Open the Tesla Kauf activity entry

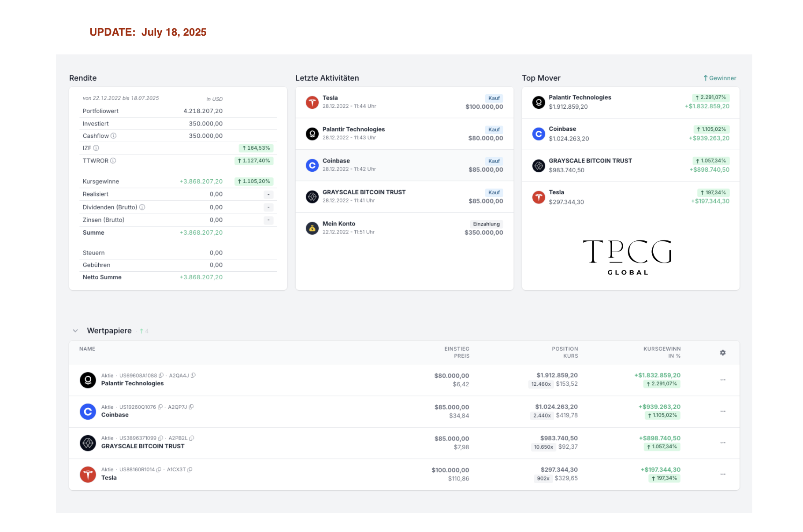click(405, 102)
